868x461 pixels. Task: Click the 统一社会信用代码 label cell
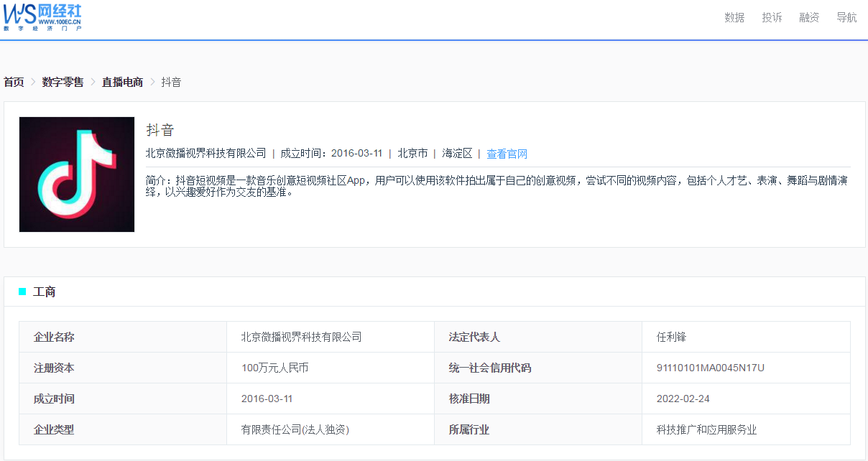[x=538, y=368]
